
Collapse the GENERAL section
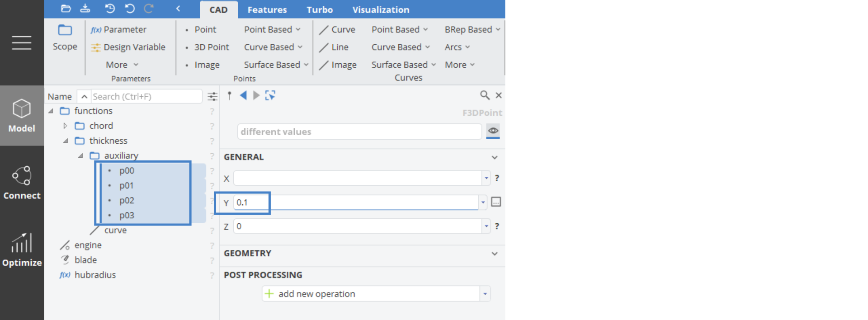tap(495, 157)
